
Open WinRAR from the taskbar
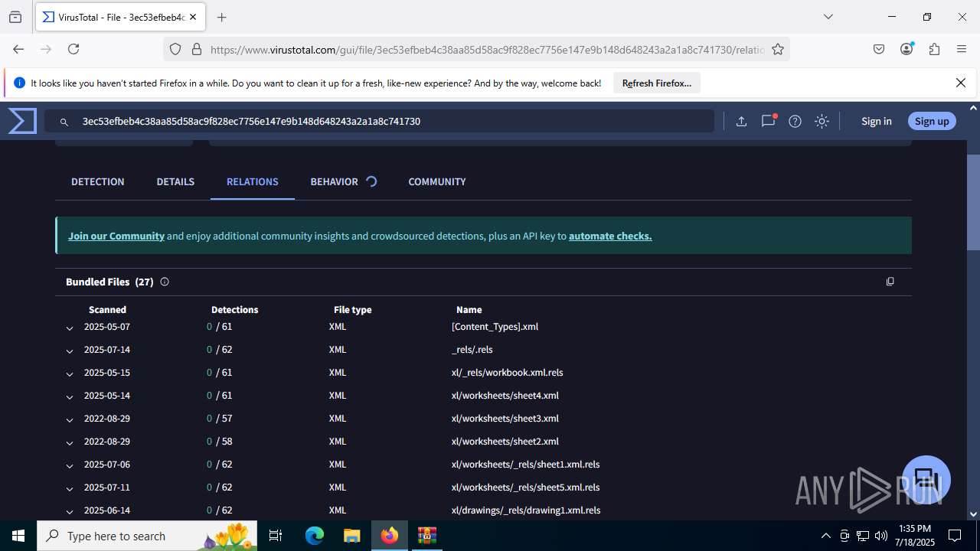click(426, 536)
